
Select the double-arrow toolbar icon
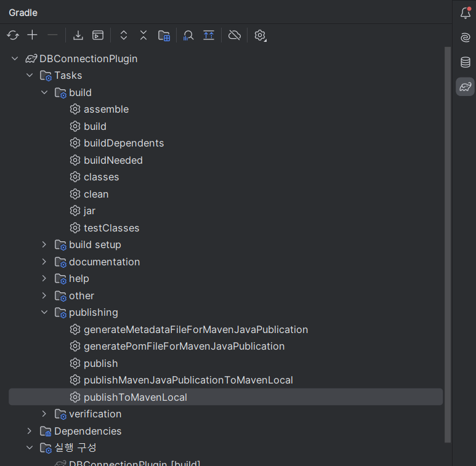pyautogui.click(x=209, y=35)
